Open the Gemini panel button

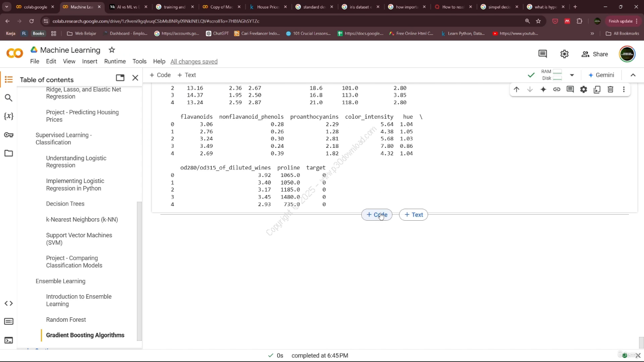point(601,75)
